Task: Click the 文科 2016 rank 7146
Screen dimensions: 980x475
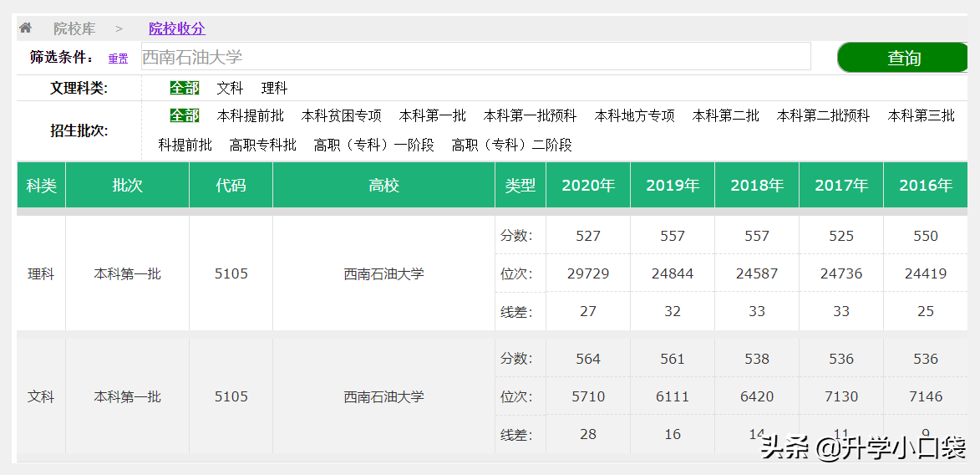Action: tap(926, 396)
